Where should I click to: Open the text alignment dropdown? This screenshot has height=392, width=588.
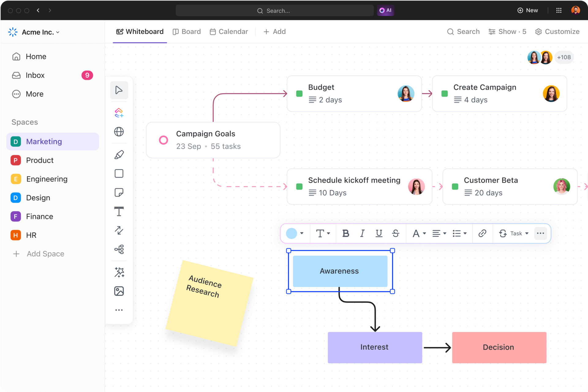click(439, 233)
